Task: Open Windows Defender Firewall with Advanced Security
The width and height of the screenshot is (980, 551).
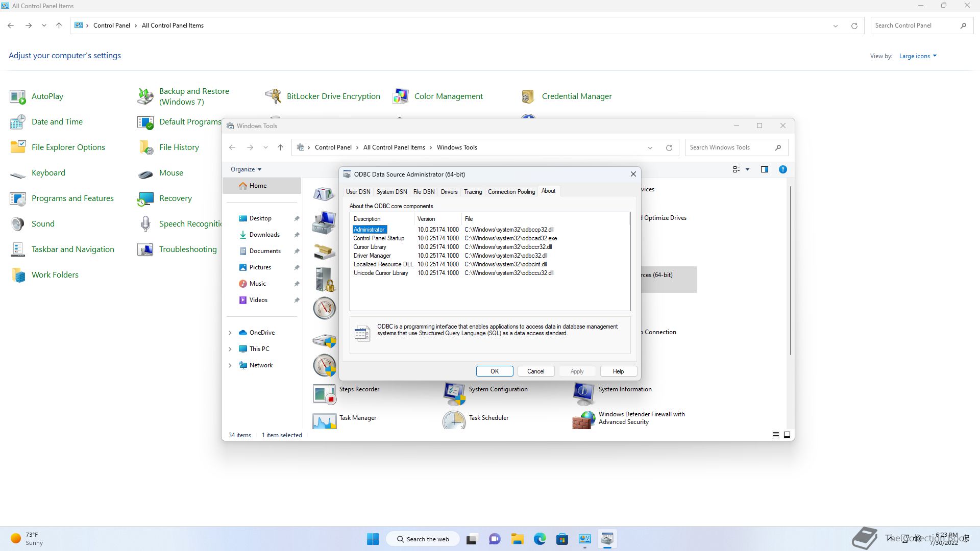Action: tap(629, 419)
